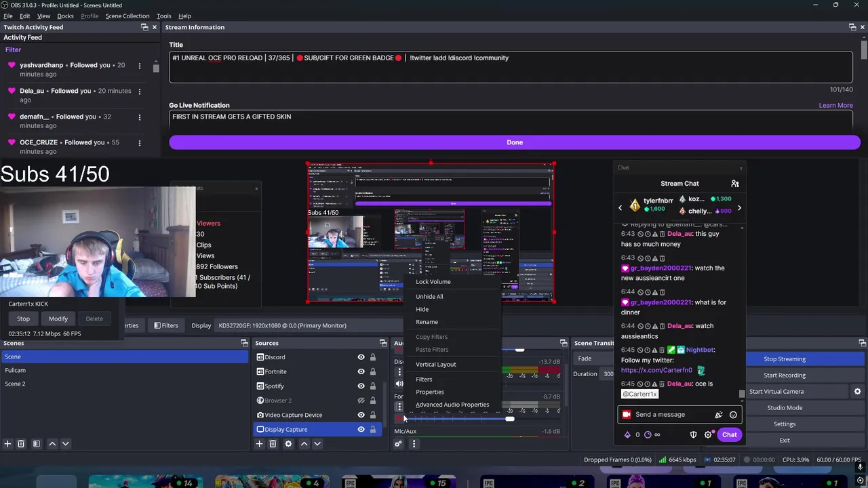This screenshot has height=488, width=868.
Task: Remove selected source with trash icon
Action: pyautogui.click(x=273, y=444)
